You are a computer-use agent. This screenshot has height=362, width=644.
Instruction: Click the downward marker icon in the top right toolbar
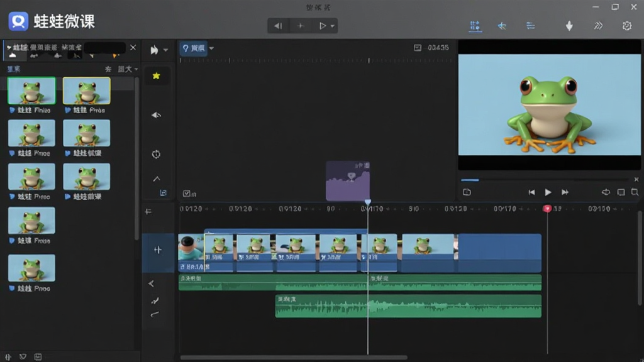[x=569, y=26]
